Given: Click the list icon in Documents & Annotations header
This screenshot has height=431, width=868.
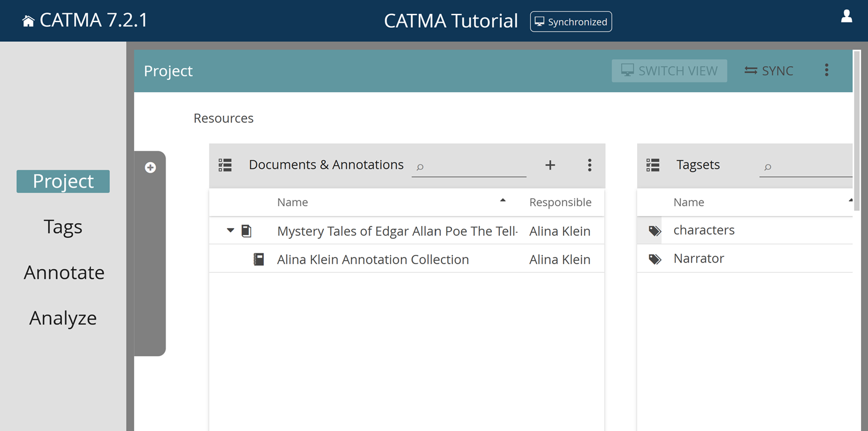Looking at the screenshot, I should [x=225, y=165].
